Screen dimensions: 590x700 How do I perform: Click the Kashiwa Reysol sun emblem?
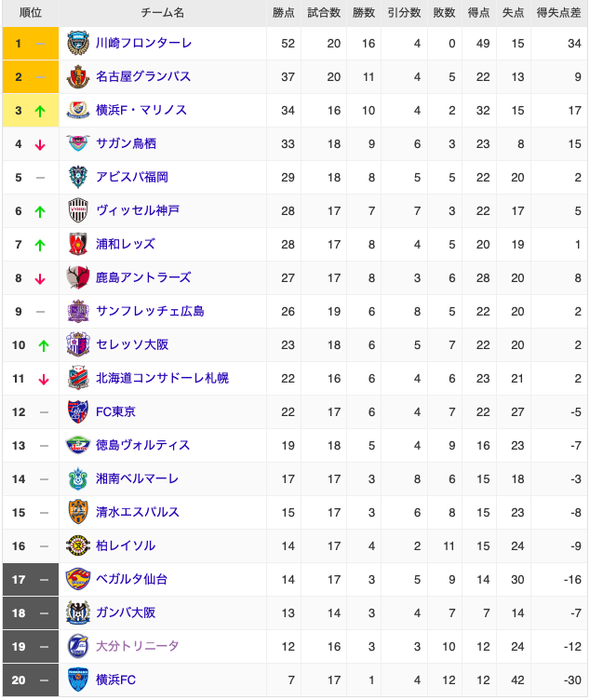[78, 545]
